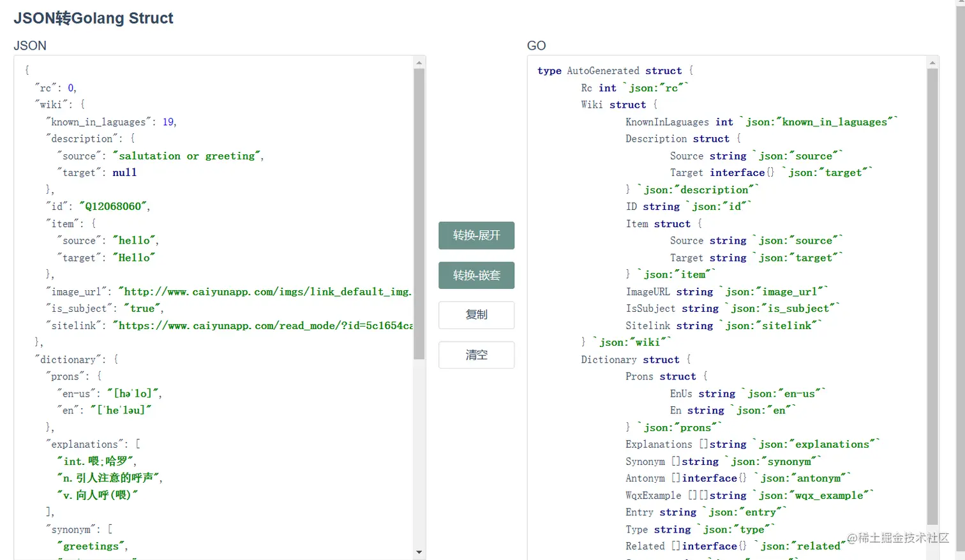Image resolution: width=965 pixels, height=560 pixels.
Task: Click the "explanations" key in JSON
Action: coord(86,445)
